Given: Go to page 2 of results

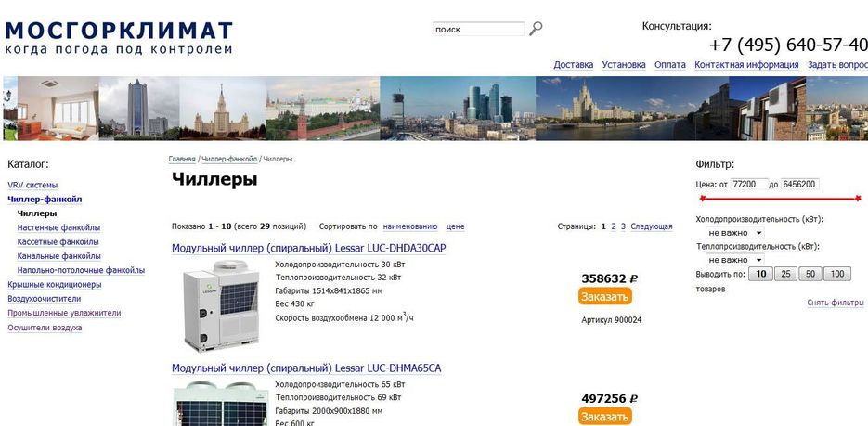Looking at the screenshot, I should [x=614, y=226].
